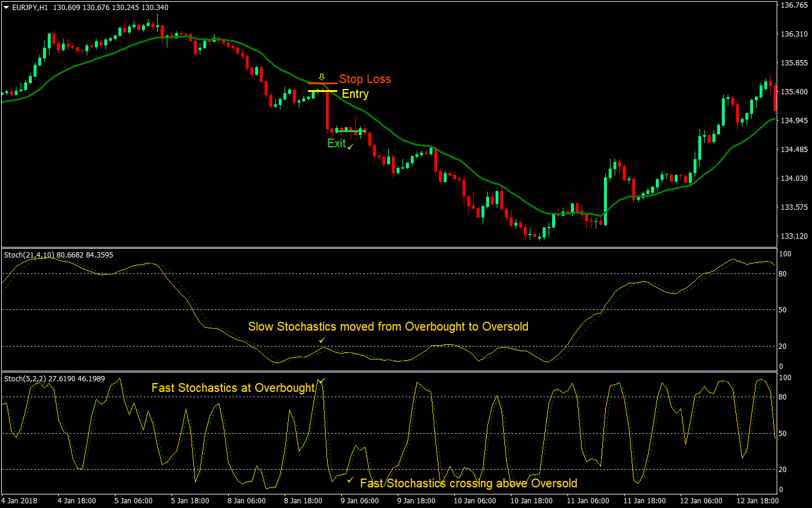Viewport: 812px width, 508px height.
Task: Select the yellow checkmark under Exit label
Action: pyautogui.click(x=350, y=147)
